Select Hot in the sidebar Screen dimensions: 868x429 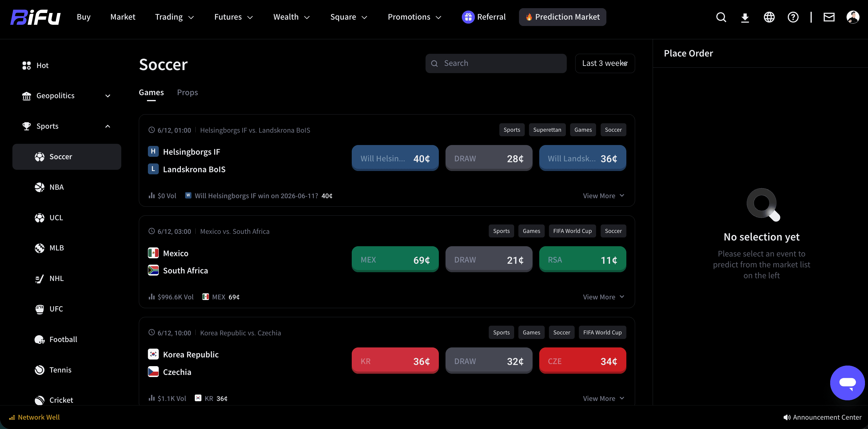point(67,65)
